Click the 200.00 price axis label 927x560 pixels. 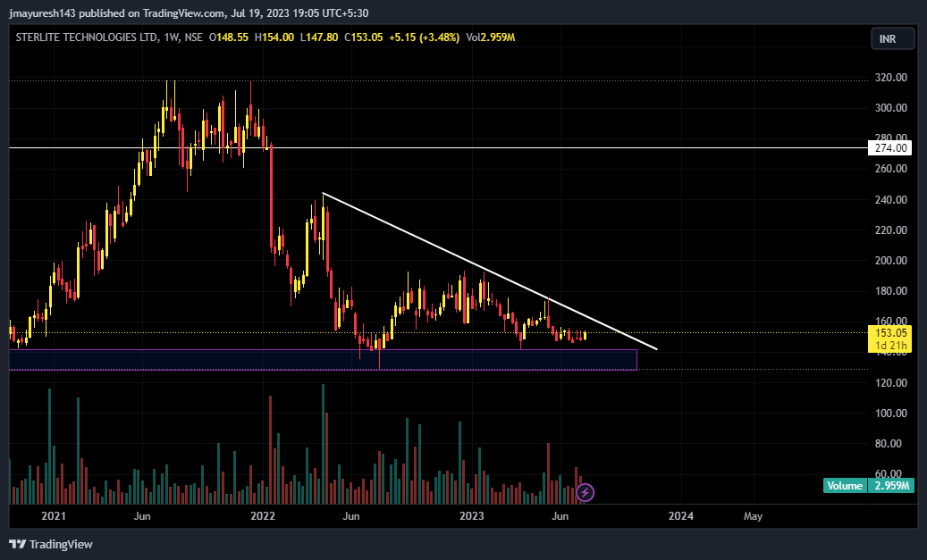click(891, 261)
